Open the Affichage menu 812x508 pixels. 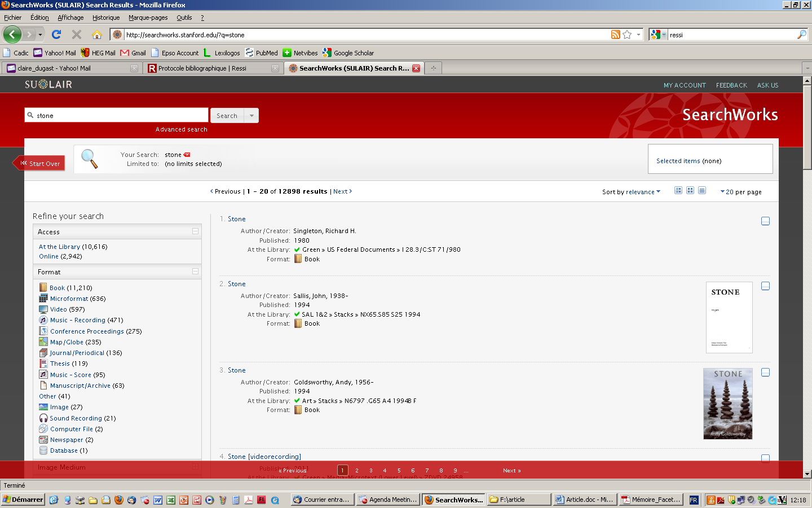(x=70, y=17)
